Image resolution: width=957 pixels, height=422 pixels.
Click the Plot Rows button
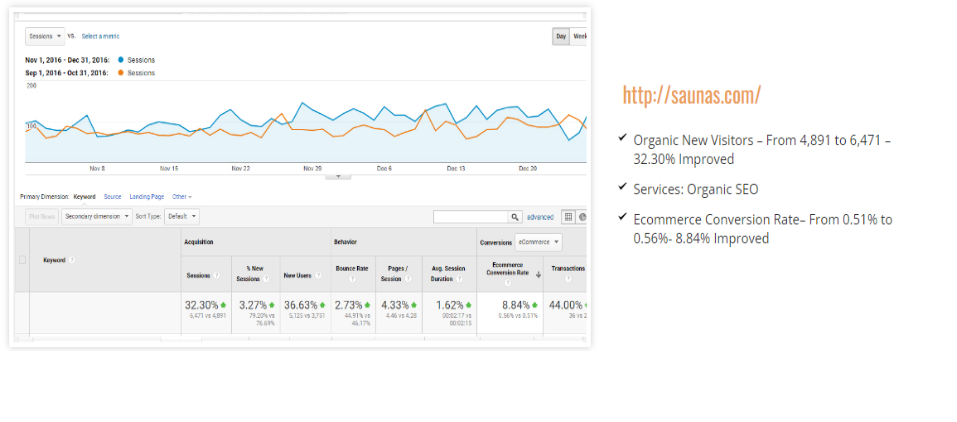(x=42, y=217)
